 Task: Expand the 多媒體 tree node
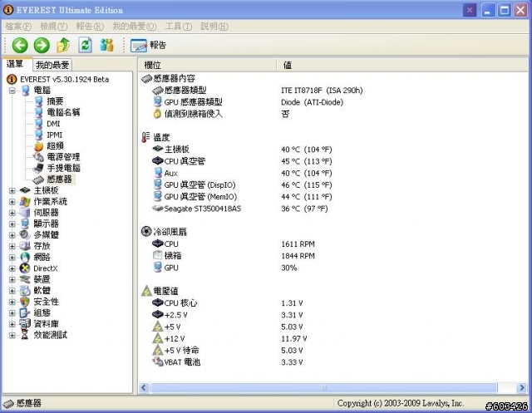tap(12, 235)
